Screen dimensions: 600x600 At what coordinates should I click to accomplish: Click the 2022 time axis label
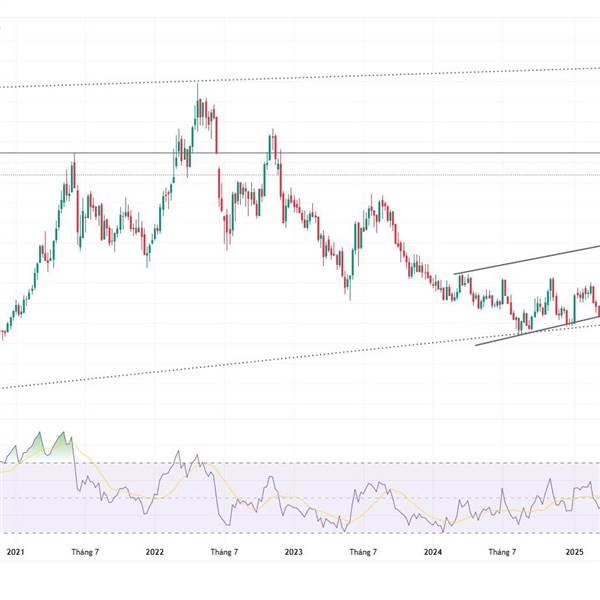(155, 552)
